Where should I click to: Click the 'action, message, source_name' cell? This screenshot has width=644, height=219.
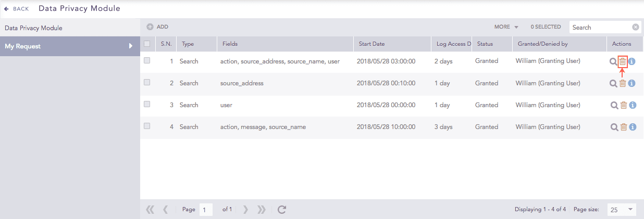tap(263, 127)
